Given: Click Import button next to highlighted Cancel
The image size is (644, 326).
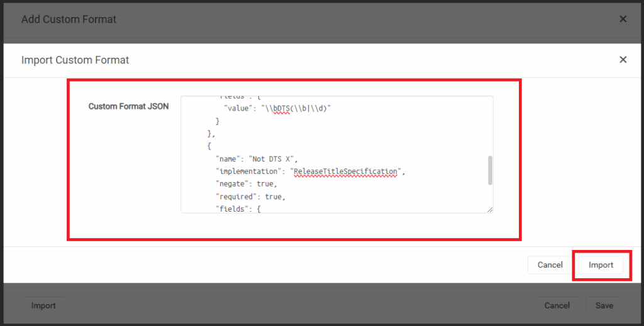Looking at the screenshot, I should coord(601,265).
